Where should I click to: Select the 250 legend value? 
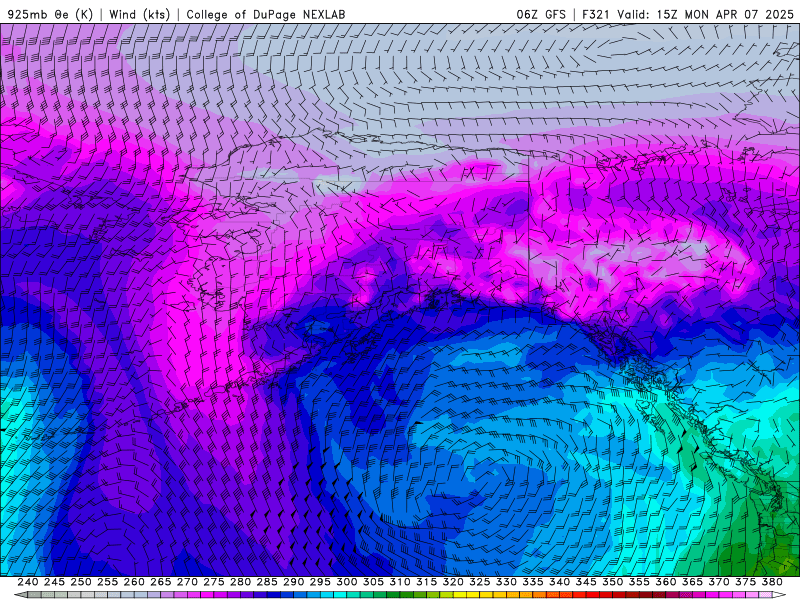81,582
